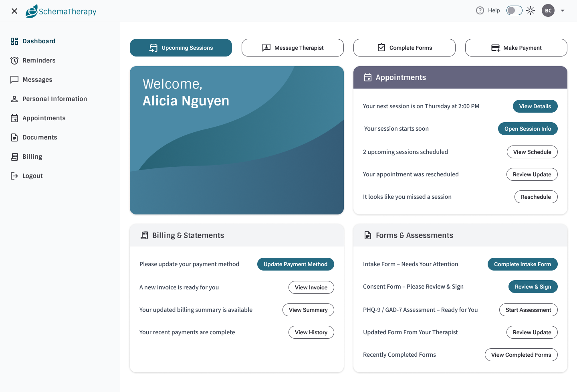Click the Appointments panel header calendar icon
Screen dimensions: 577x392
368,77
